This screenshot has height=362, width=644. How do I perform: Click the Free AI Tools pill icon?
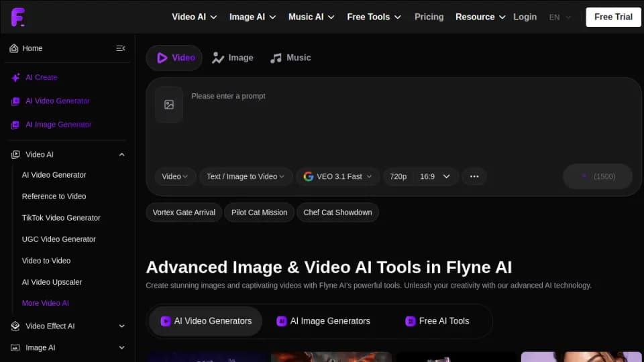(x=411, y=321)
